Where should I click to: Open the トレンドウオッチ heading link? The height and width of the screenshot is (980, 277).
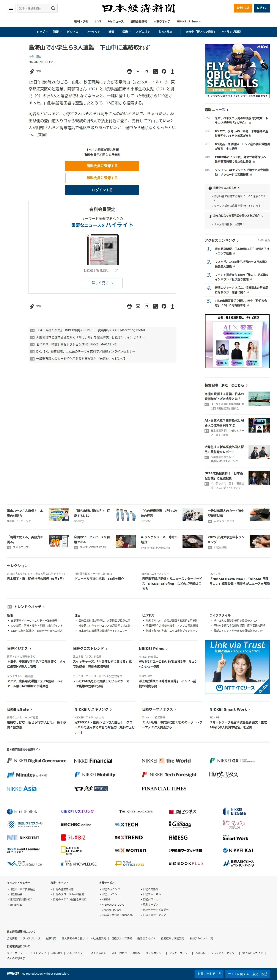click(29, 607)
